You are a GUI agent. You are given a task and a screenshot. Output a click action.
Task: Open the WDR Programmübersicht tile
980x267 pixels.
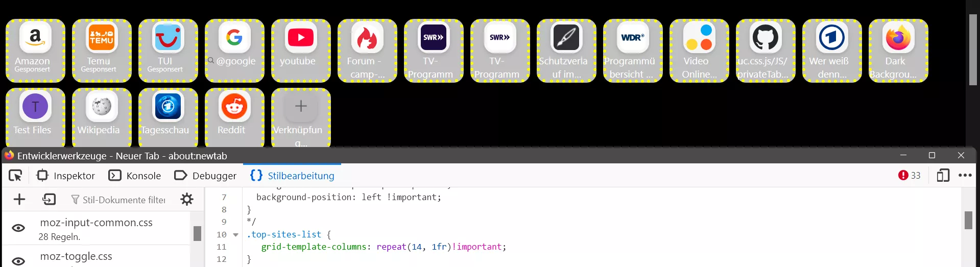coord(633,51)
